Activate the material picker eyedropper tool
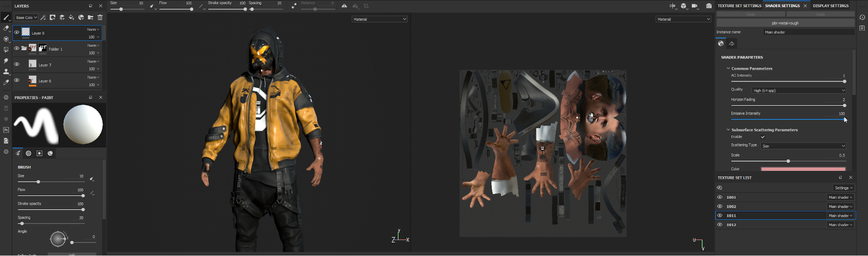The width and height of the screenshot is (868, 256). 6,82
